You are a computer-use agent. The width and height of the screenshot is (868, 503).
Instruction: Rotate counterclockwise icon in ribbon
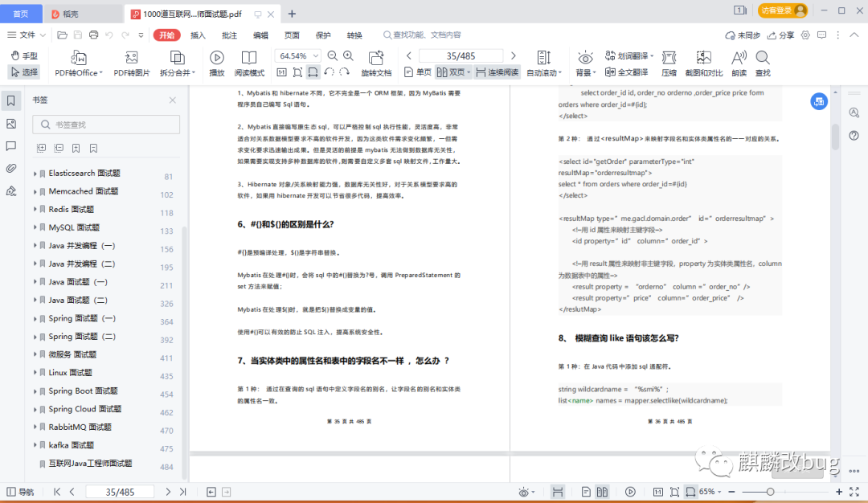tap(329, 72)
